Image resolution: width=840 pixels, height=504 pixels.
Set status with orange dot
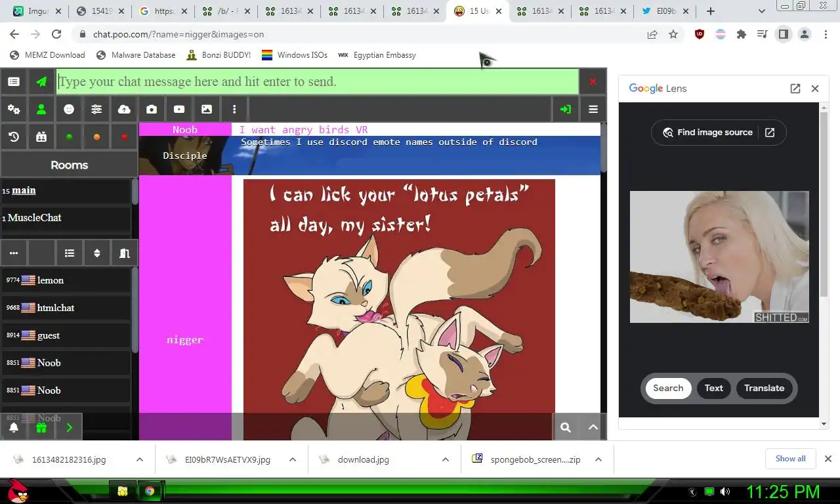click(96, 137)
